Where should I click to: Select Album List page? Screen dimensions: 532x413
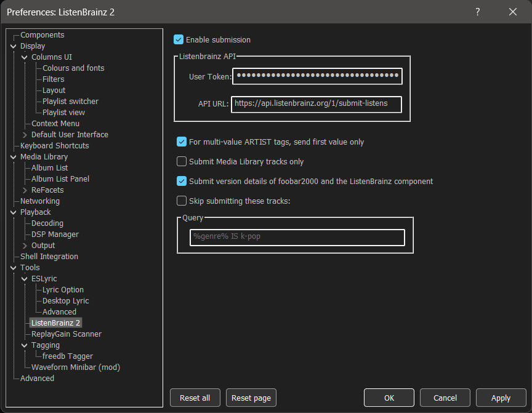tap(49, 168)
